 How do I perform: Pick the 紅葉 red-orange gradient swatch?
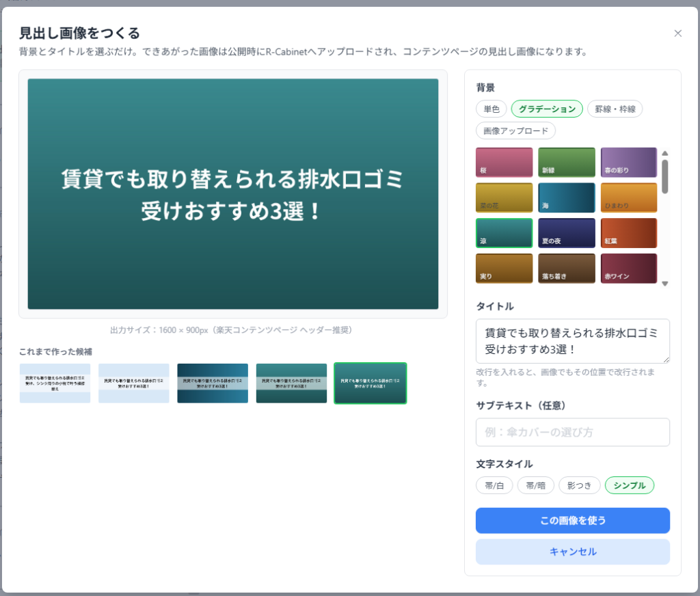pyautogui.click(x=629, y=233)
